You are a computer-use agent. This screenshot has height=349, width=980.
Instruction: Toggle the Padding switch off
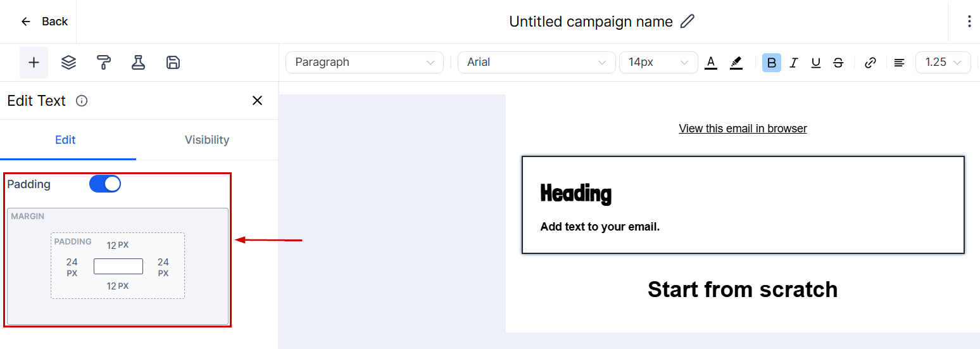click(105, 184)
